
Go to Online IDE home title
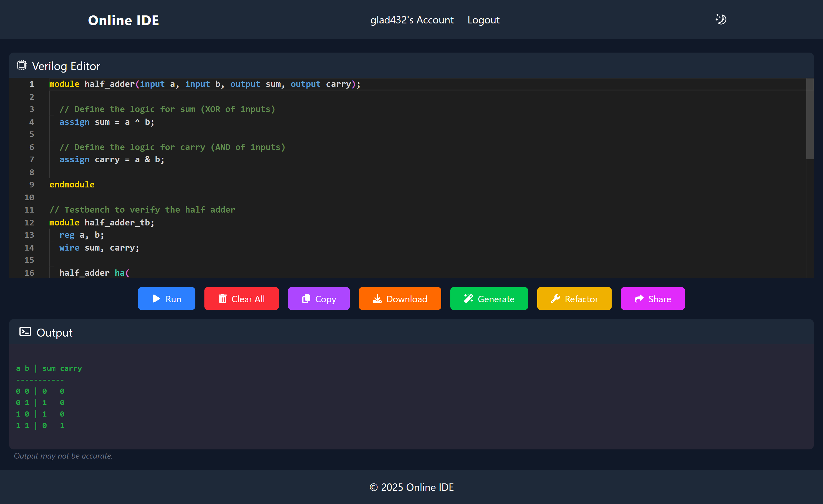click(x=123, y=20)
